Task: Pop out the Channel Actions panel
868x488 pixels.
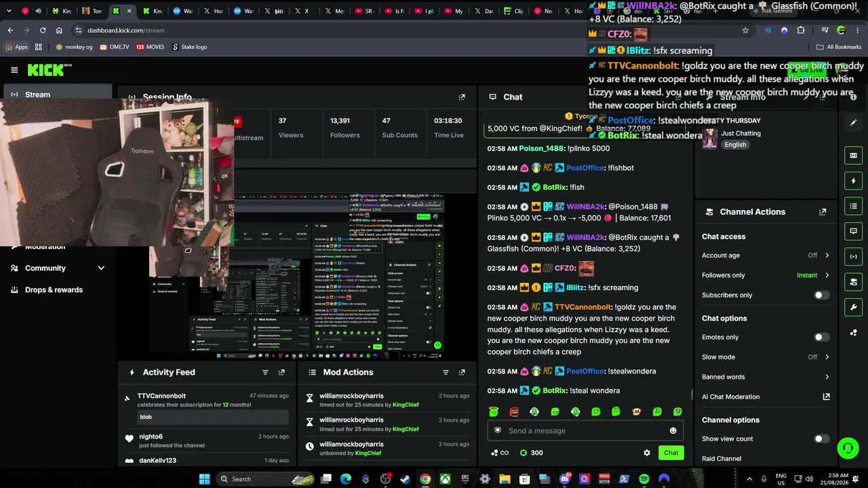Action: pyautogui.click(x=823, y=212)
